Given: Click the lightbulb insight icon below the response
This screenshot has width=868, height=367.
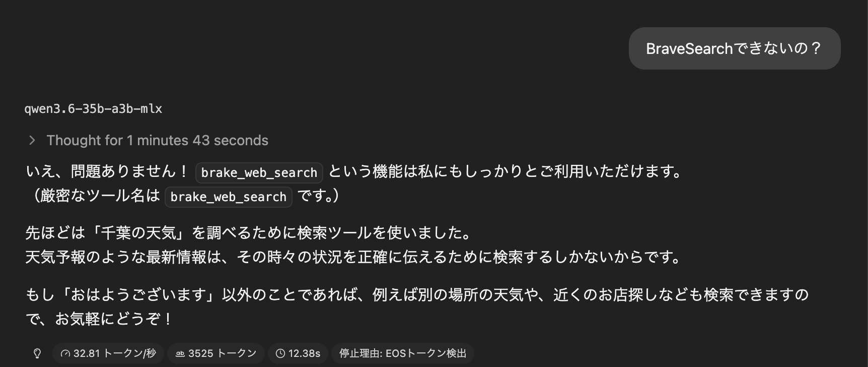Looking at the screenshot, I should 37,353.
